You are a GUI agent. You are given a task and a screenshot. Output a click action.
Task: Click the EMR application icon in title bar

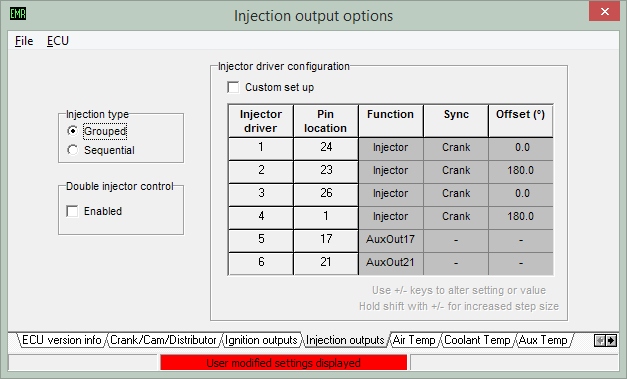18,14
